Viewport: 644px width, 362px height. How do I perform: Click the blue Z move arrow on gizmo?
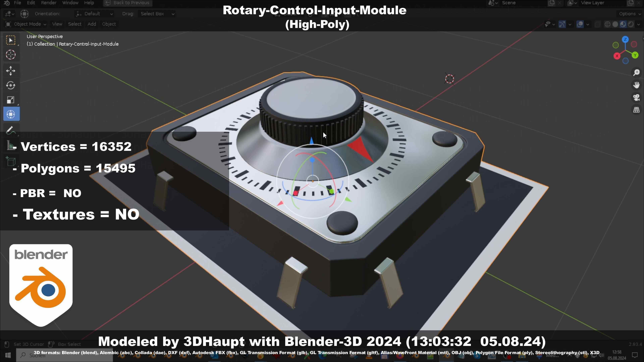tap(311, 140)
